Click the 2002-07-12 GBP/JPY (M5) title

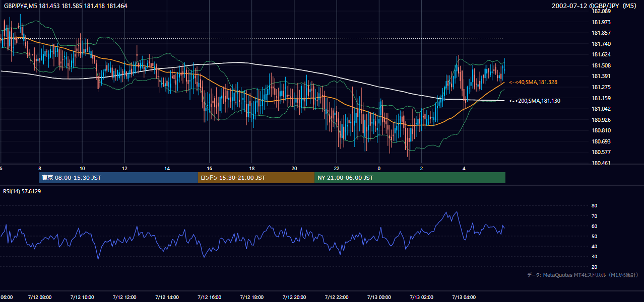point(595,6)
